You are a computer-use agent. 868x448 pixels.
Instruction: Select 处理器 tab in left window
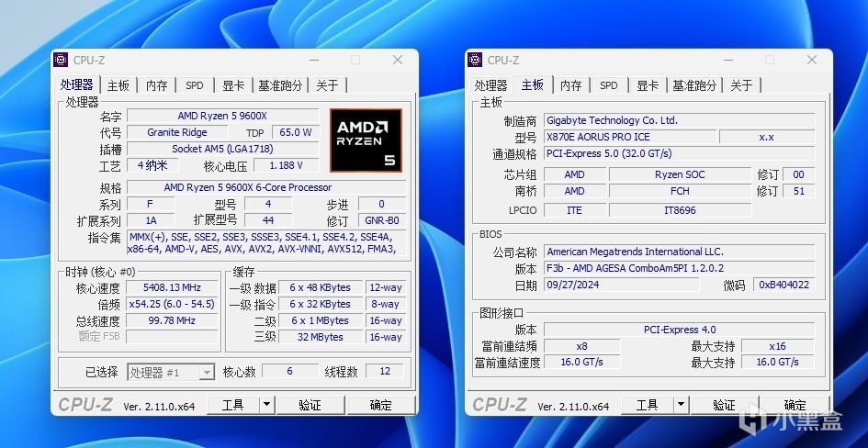(77, 84)
